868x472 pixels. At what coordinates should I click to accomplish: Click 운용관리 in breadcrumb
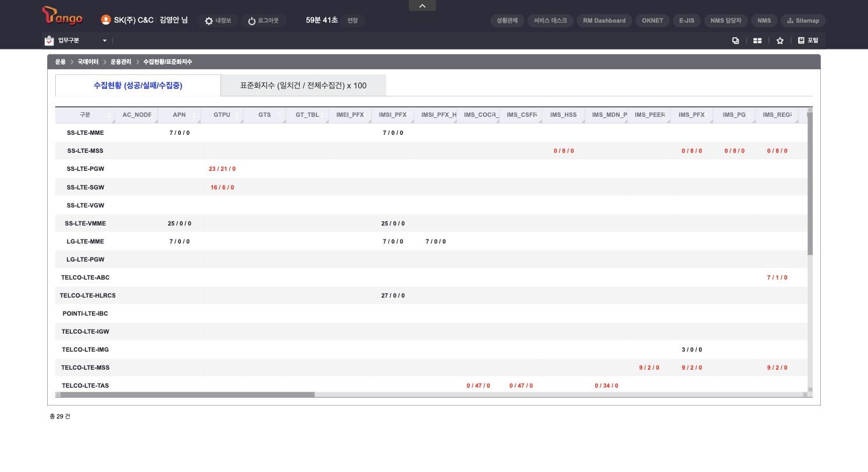click(x=121, y=62)
